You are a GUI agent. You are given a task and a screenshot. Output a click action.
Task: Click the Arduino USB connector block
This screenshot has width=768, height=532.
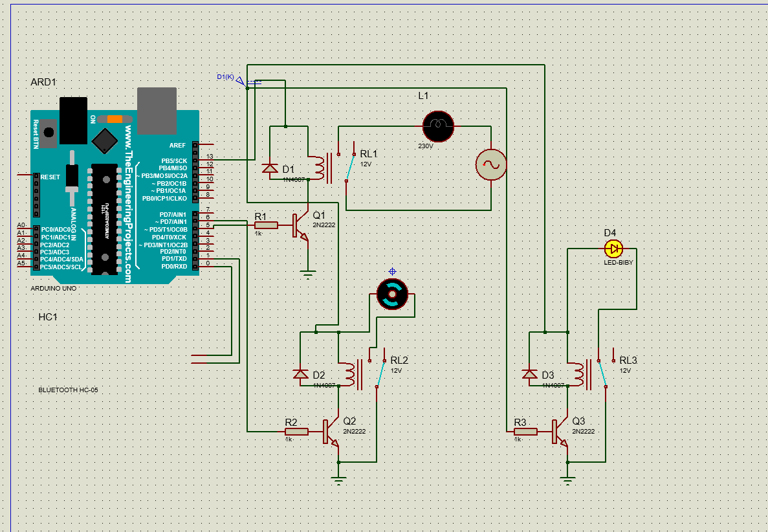pyautogui.click(x=157, y=111)
